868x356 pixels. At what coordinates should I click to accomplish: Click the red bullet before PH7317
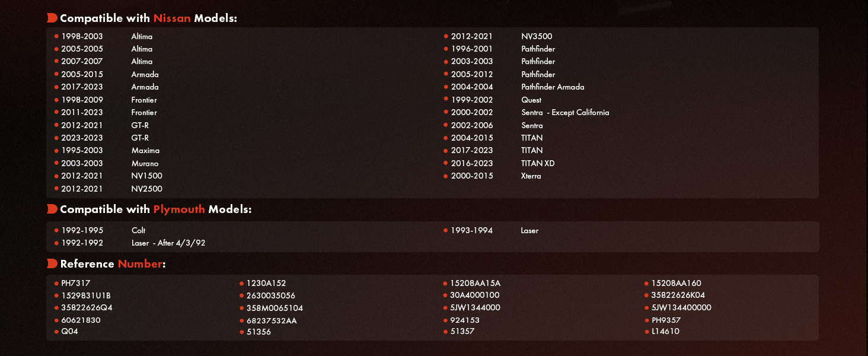click(56, 284)
